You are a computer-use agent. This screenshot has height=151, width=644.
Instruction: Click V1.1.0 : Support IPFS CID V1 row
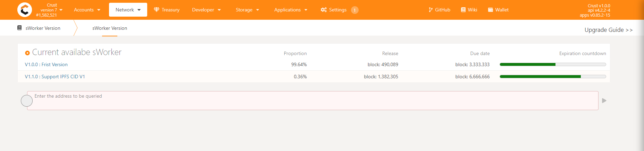(x=313, y=77)
